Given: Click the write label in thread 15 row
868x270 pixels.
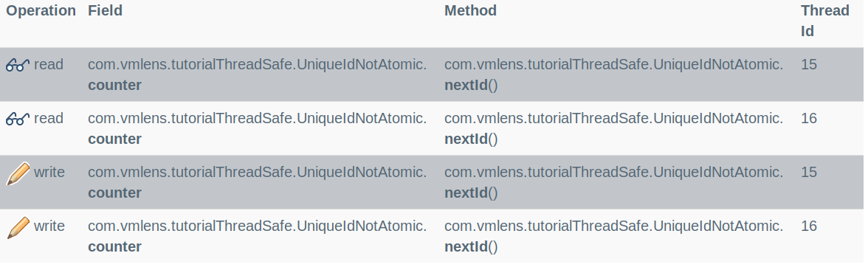Looking at the screenshot, I should 49,172.
